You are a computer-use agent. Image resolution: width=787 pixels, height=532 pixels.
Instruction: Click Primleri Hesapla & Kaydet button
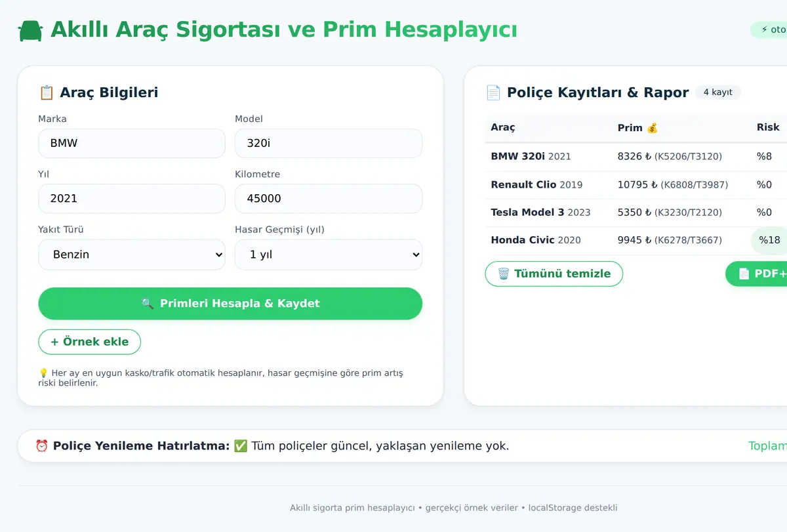coord(230,304)
